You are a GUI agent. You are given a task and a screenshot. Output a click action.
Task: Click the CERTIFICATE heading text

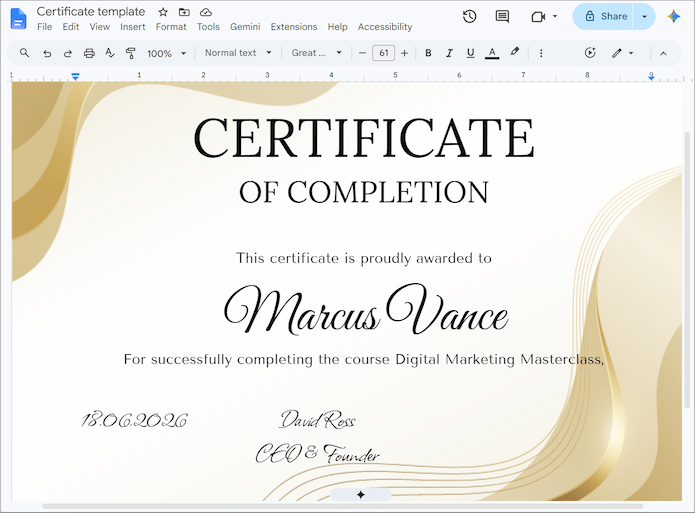click(364, 138)
